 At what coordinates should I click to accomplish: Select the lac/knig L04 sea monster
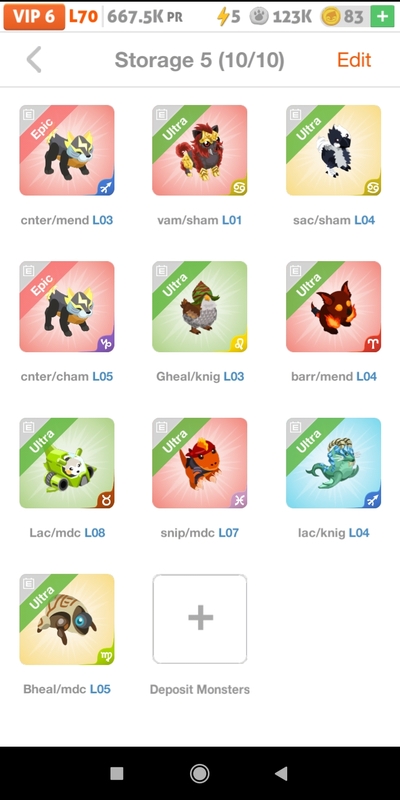pyautogui.click(x=334, y=463)
